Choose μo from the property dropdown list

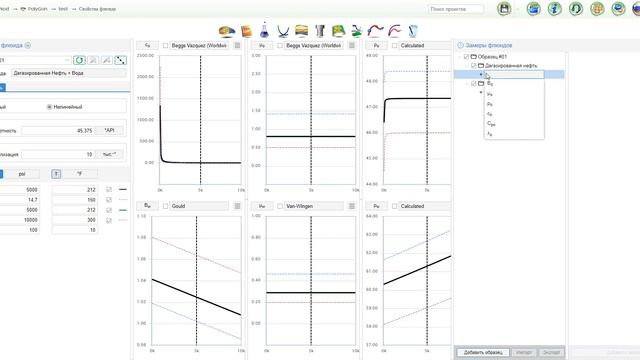(x=490, y=94)
